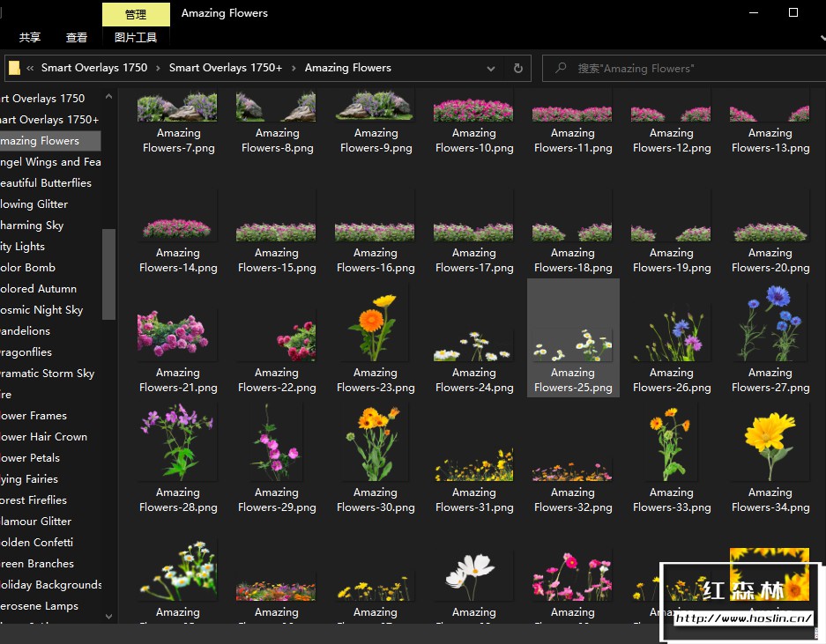
Task: Select Cosmic Night Sky folder in sidebar
Action: point(41,309)
